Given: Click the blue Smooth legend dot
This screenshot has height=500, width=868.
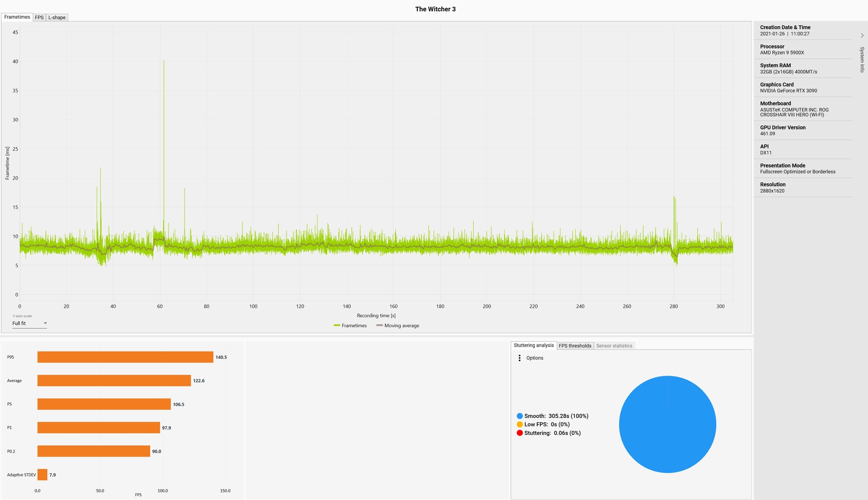Looking at the screenshot, I should [x=519, y=416].
